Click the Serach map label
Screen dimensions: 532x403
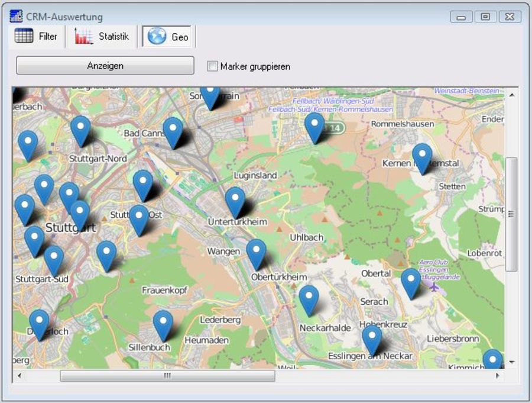374,302
